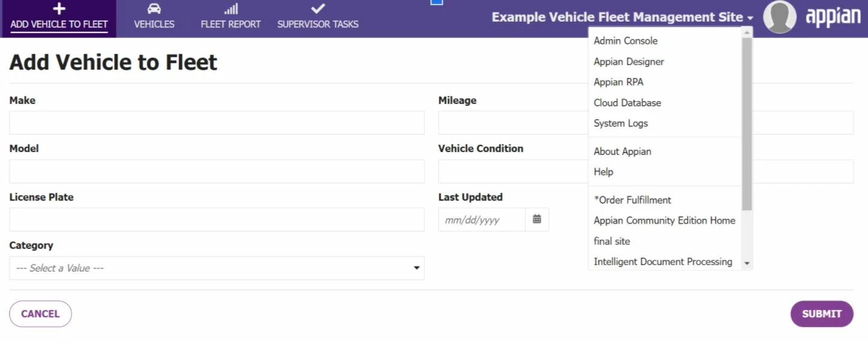This screenshot has height=342, width=868.
Task: Click the bar chart icon for Fleet Report
Action: click(231, 8)
